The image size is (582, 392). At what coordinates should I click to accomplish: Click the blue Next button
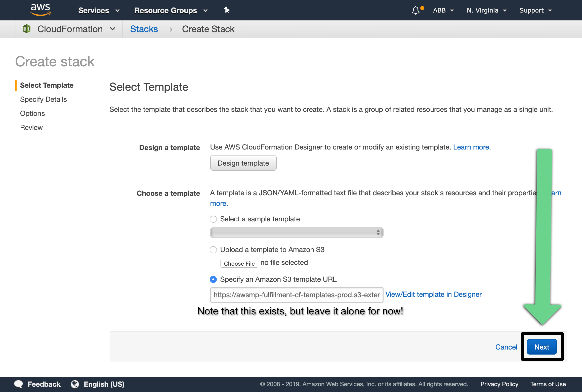542,347
